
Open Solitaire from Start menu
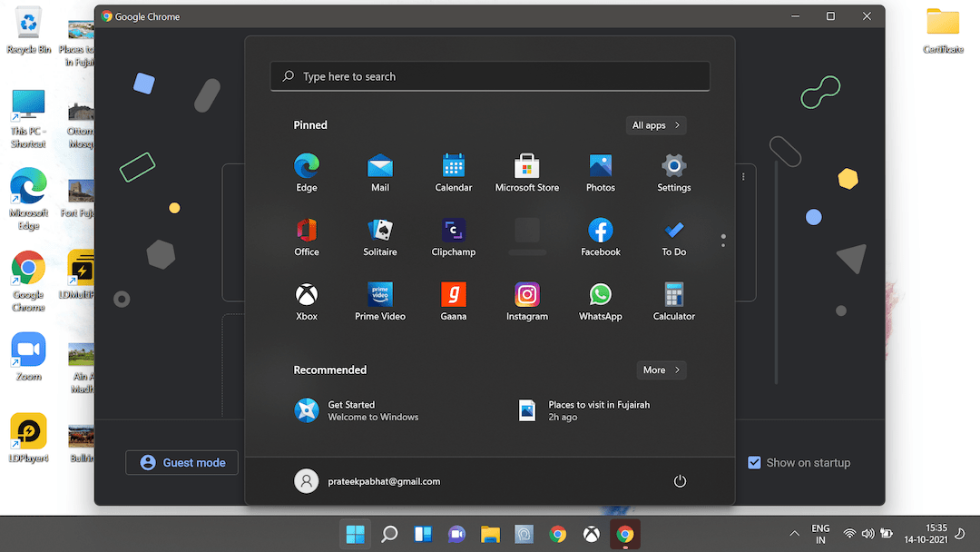tap(380, 238)
